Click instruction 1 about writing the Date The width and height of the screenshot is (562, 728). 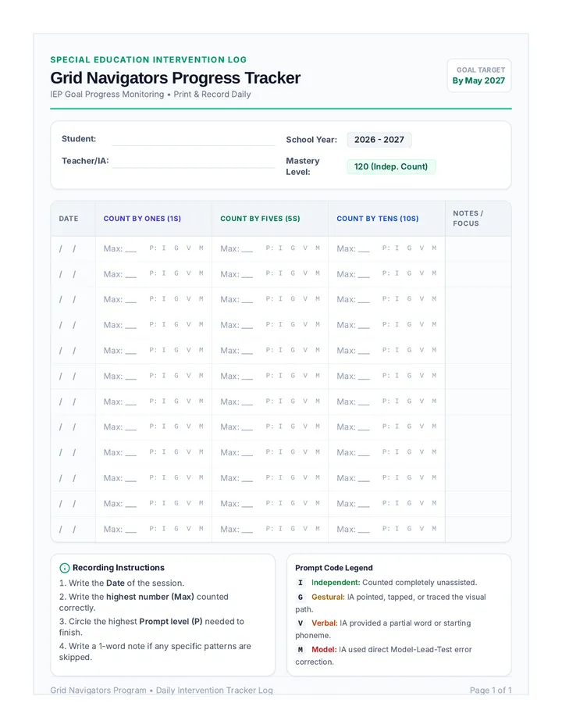122,583
